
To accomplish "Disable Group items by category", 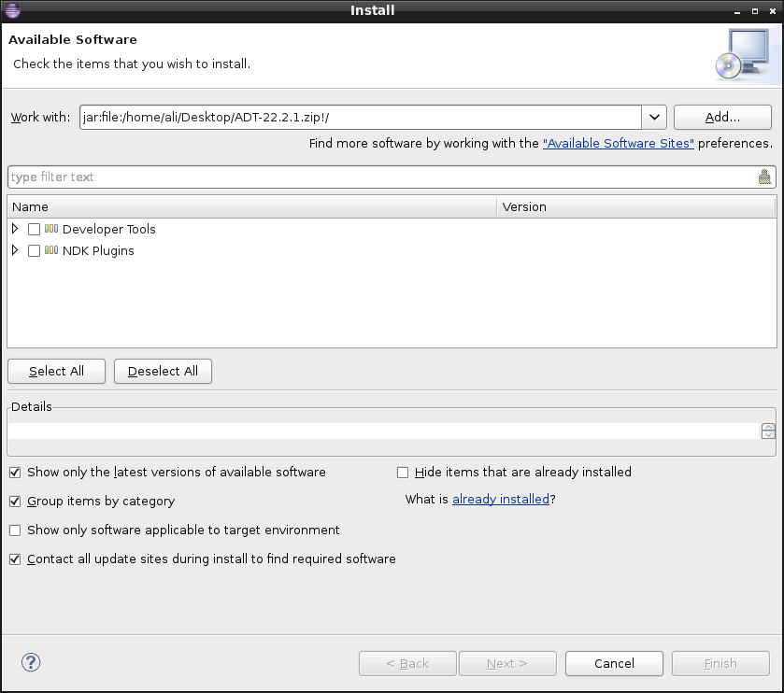I will coord(15,502).
